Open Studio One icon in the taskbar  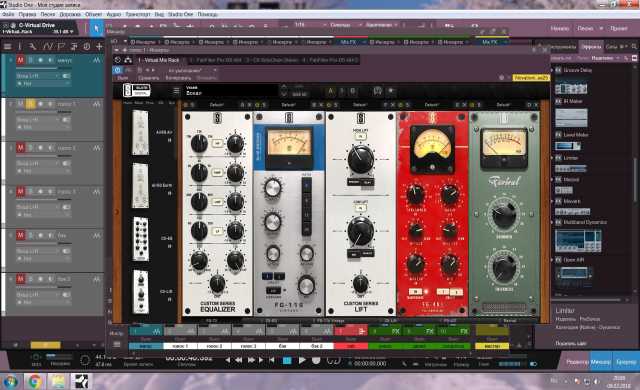click(x=80, y=382)
